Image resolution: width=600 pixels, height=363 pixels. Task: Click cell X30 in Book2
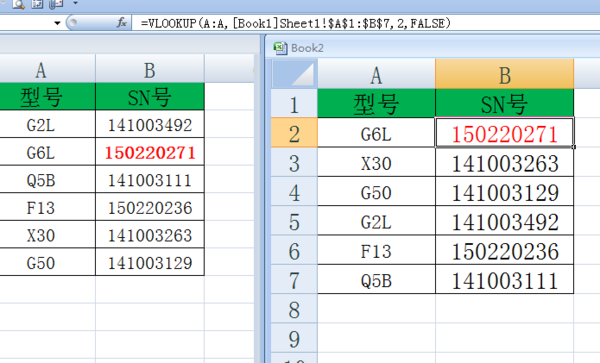(x=376, y=162)
